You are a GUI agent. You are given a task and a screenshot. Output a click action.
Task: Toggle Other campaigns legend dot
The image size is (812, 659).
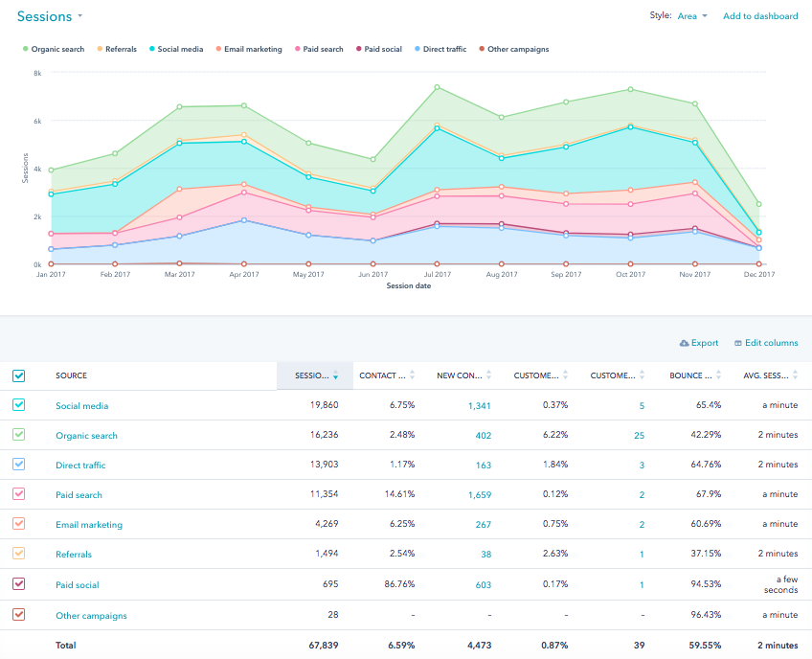click(x=482, y=49)
